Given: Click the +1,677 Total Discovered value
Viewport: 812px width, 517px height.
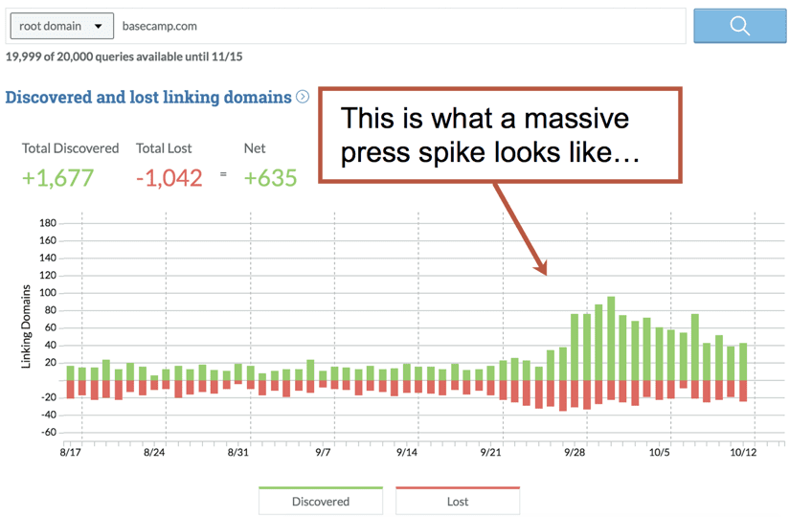Looking at the screenshot, I should [x=57, y=178].
